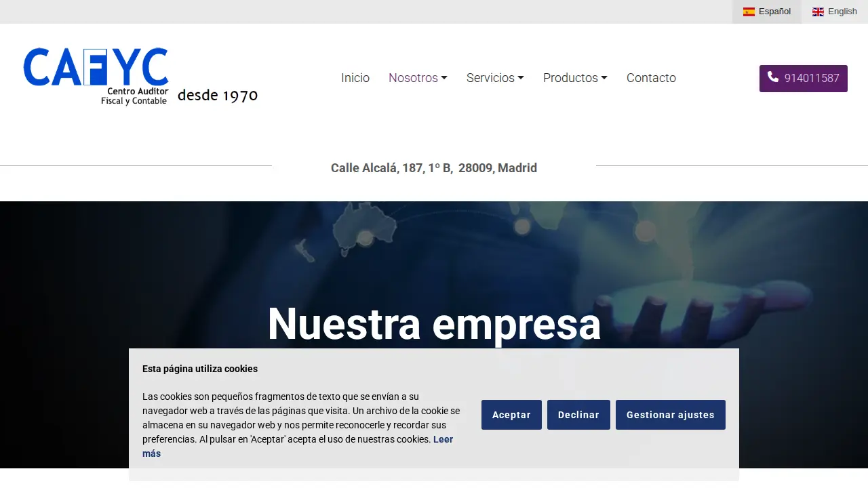Click the UK flag icon
Screen dimensions: 868x488
(x=818, y=12)
